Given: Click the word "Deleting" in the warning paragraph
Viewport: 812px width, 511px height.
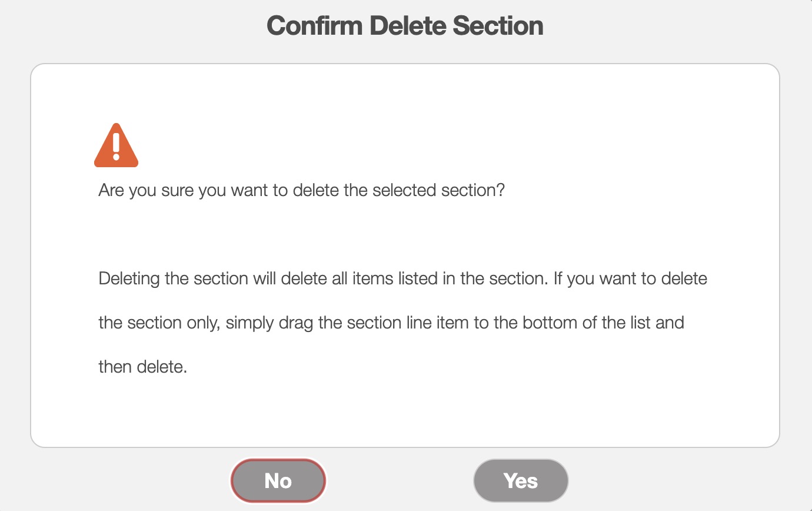Looking at the screenshot, I should pos(129,278).
